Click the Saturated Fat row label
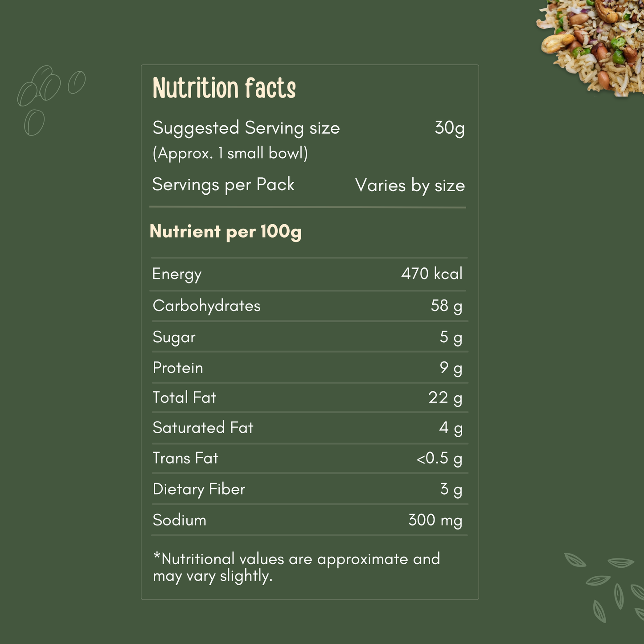The height and width of the screenshot is (644, 644). point(203,428)
